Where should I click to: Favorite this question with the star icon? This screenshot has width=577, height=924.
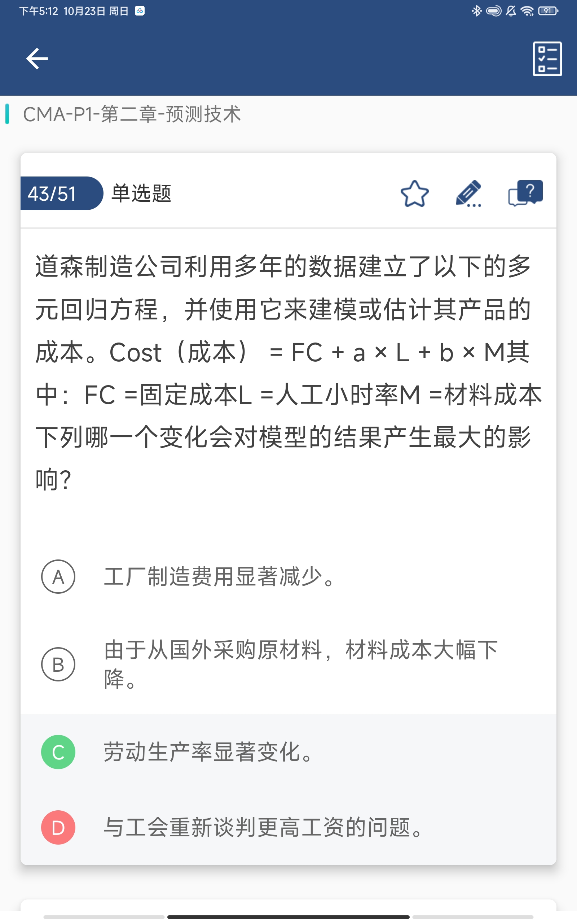(414, 193)
